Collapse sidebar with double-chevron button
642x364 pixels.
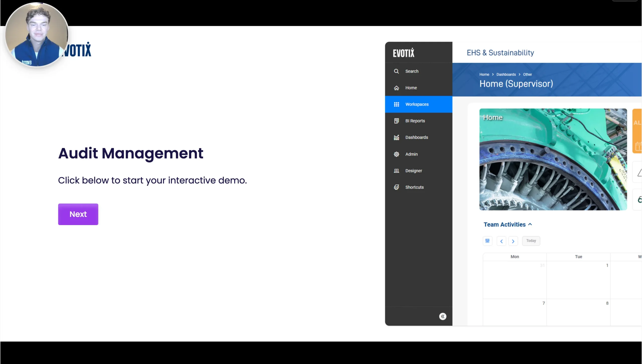pos(443,316)
